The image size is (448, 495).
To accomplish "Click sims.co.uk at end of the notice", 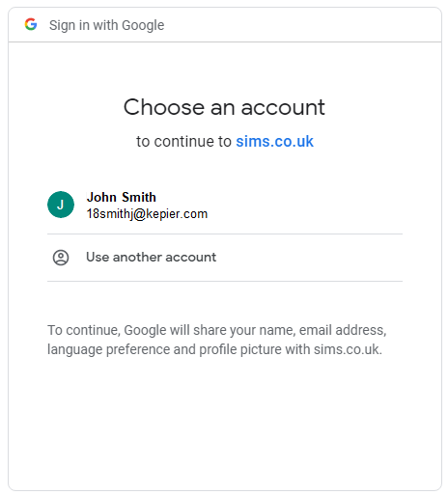I will pyautogui.click(x=348, y=349).
